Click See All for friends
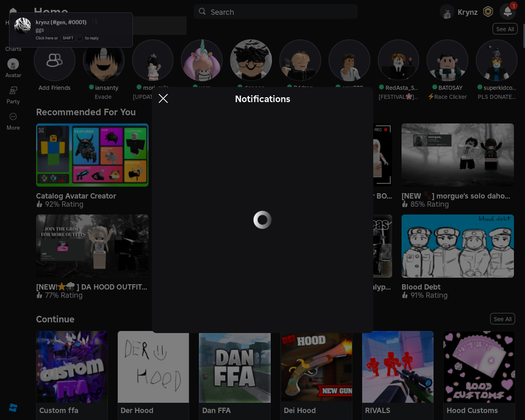Viewport: 525px width, 420px height. click(x=505, y=29)
